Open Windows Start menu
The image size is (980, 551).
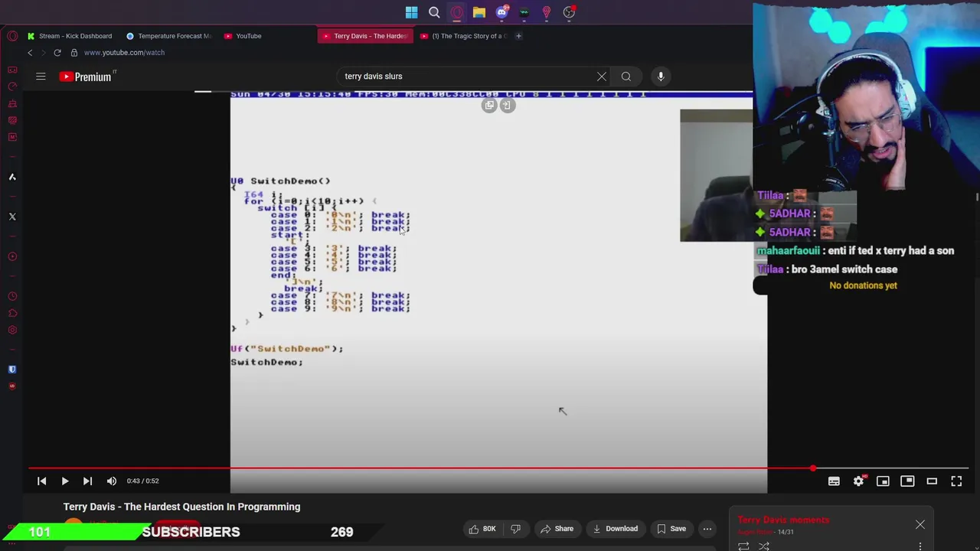[x=411, y=12]
